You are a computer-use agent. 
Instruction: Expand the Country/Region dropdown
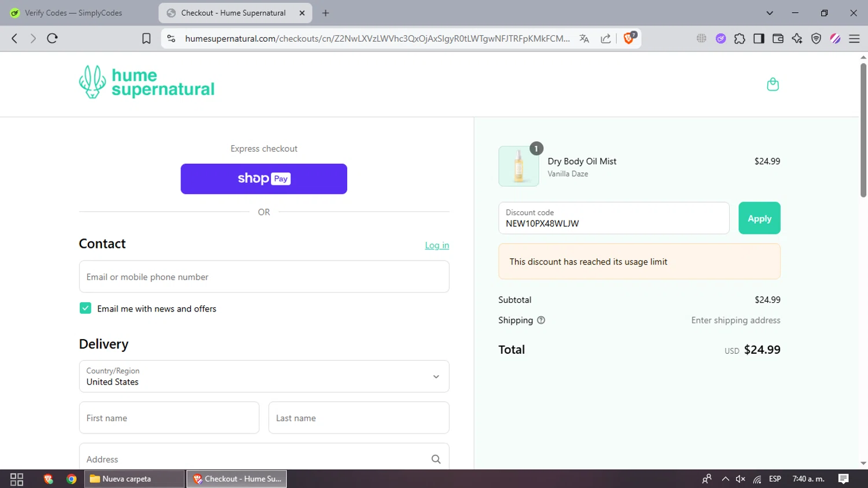tap(264, 376)
